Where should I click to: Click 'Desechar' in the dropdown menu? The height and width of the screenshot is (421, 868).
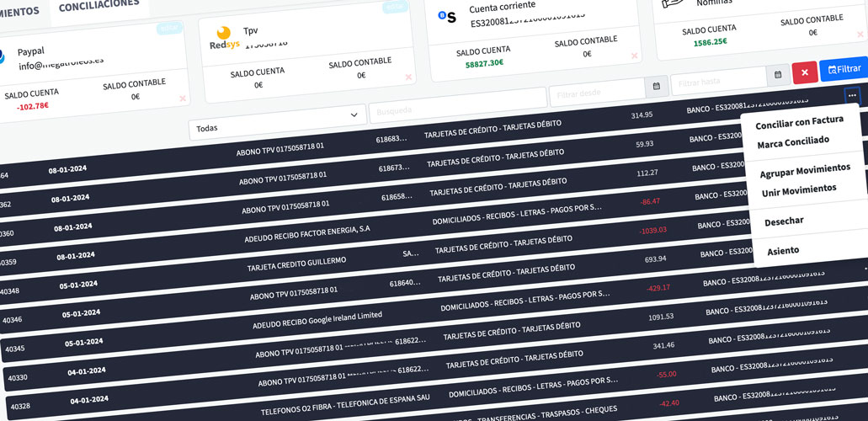point(784,221)
